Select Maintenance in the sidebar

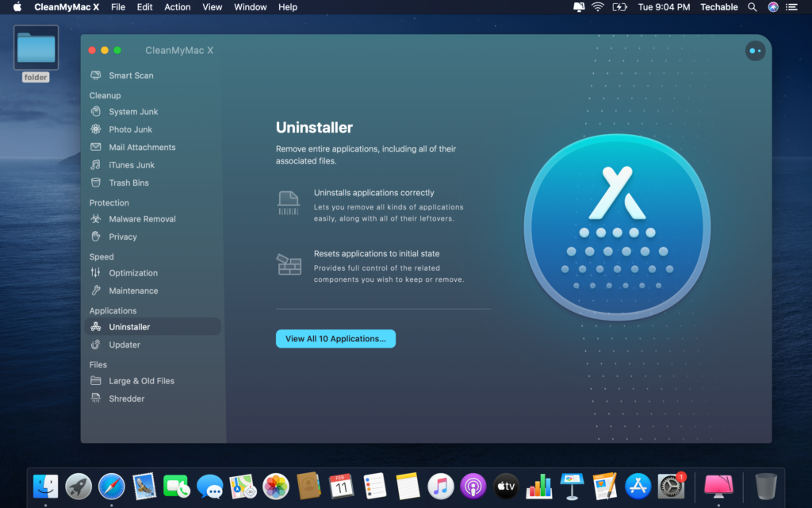pyautogui.click(x=133, y=291)
